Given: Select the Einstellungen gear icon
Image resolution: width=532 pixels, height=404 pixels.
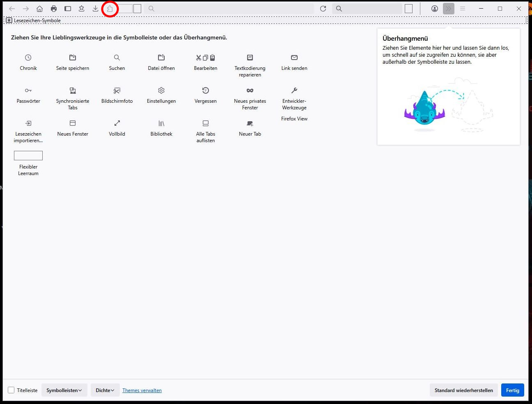Looking at the screenshot, I should [x=161, y=90].
